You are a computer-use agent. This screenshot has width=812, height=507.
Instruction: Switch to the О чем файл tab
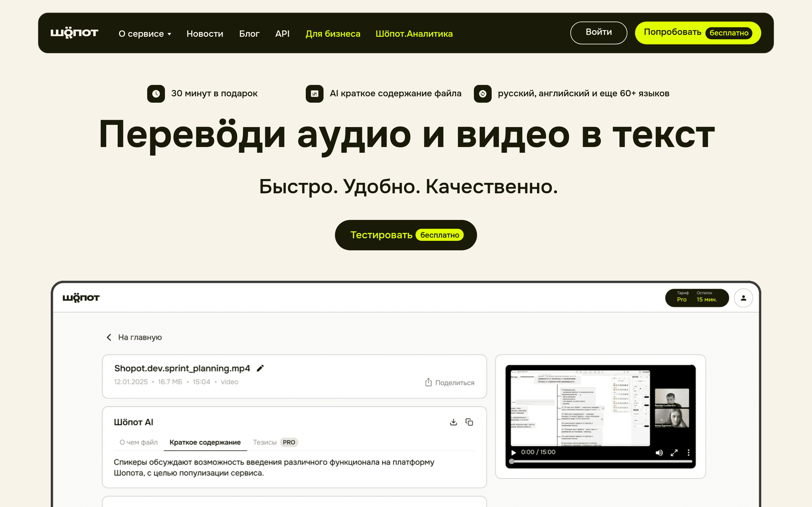coord(139,442)
